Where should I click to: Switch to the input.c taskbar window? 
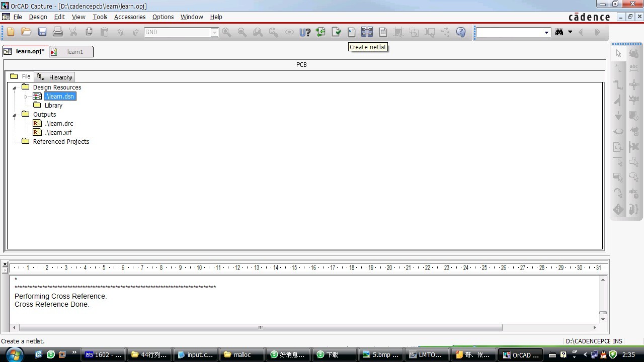[196, 354]
